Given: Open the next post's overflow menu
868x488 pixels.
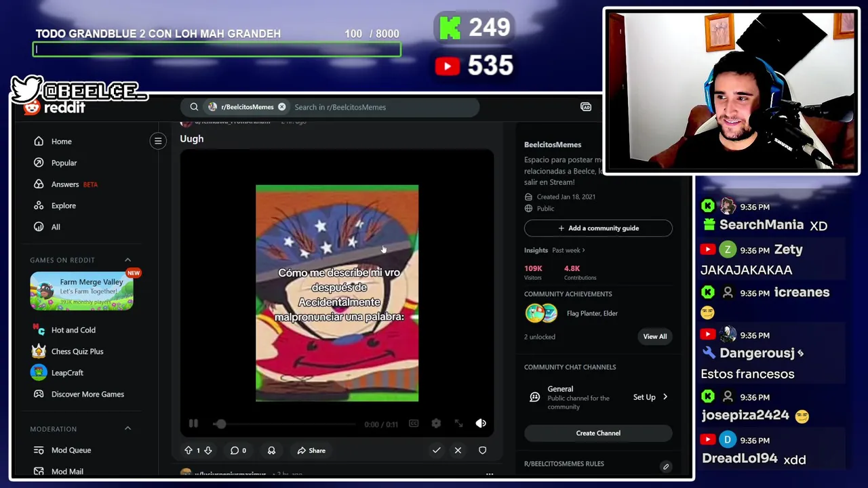Looking at the screenshot, I should click(489, 474).
